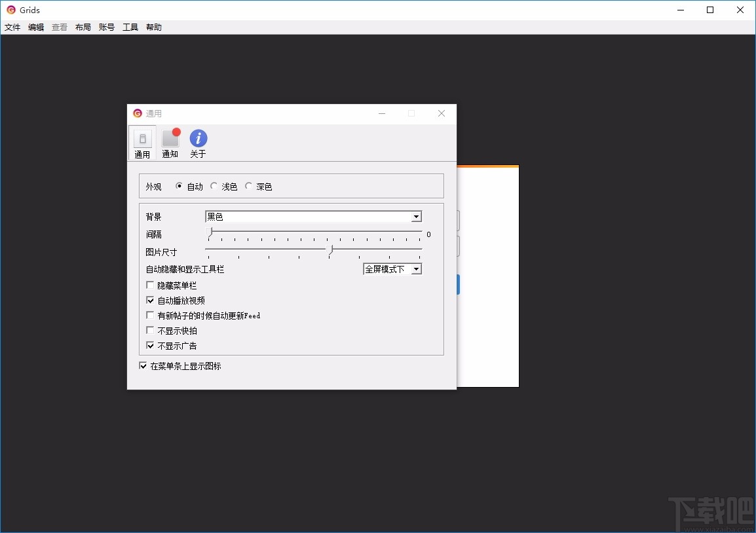Open the 文件 menu
Screen dimensions: 756x533
[12, 27]
